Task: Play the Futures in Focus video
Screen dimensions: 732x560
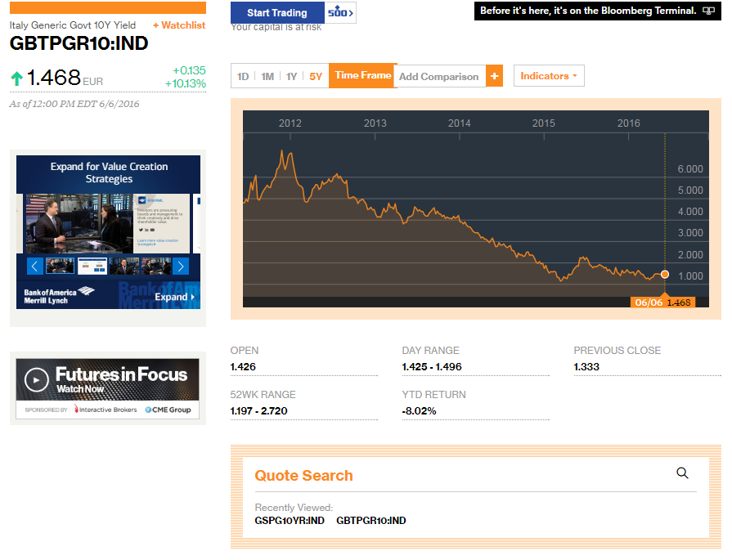Action: tap(37, 380)
